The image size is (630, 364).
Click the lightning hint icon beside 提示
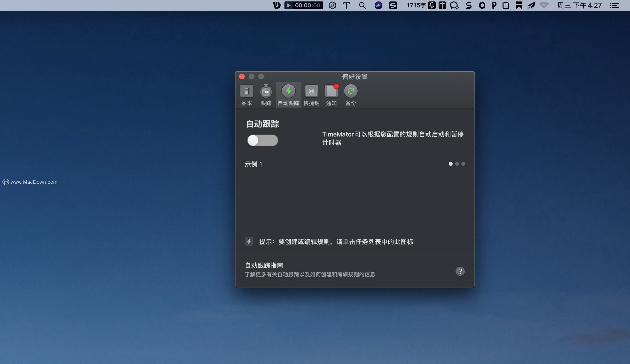[249, 242]
